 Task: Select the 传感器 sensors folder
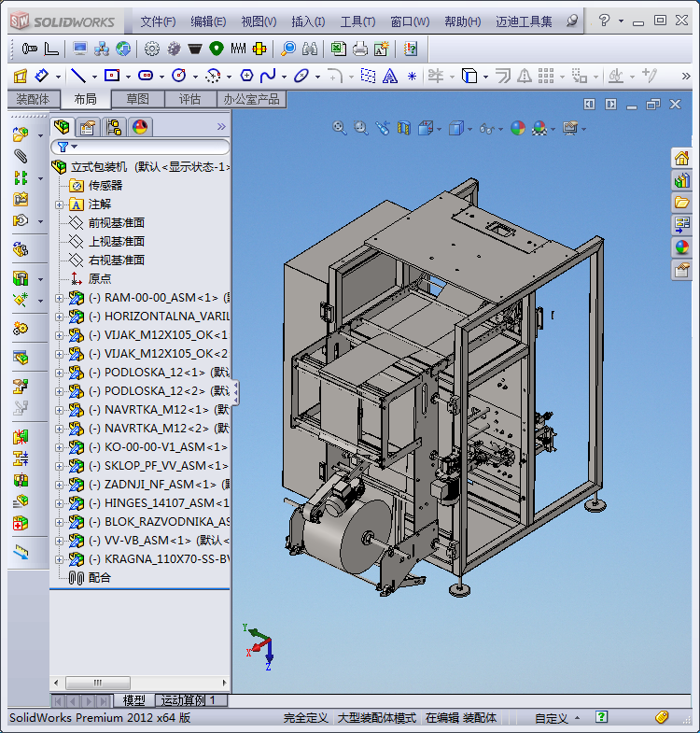pyautogui.click(x=105, y=186)
